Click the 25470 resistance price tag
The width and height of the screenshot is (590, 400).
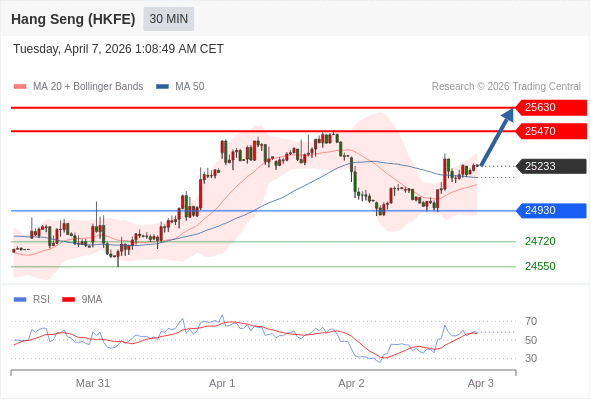tap(551, 131)
